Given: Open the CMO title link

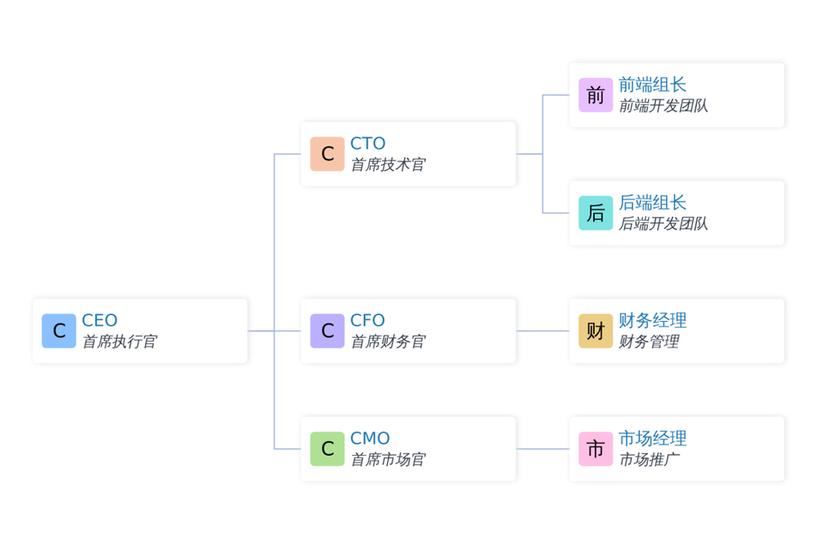Looking at the screenshot, I should [370, 438].
